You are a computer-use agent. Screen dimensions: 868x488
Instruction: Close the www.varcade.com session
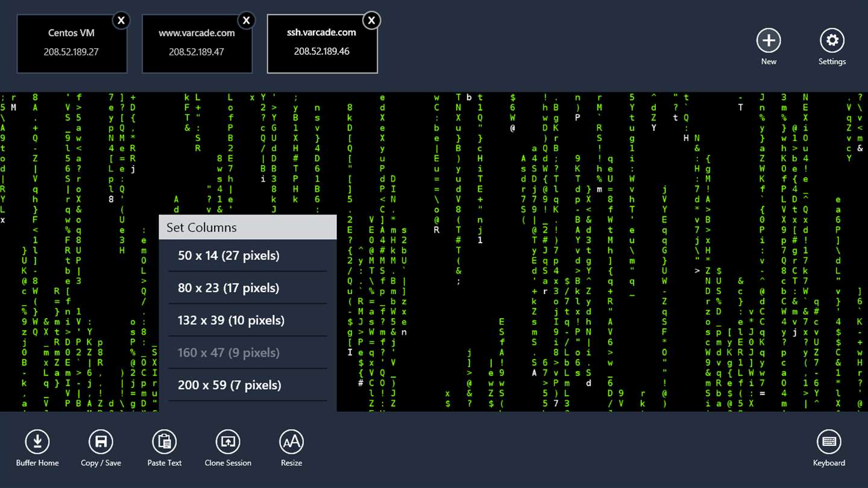[x=246, y=20]
